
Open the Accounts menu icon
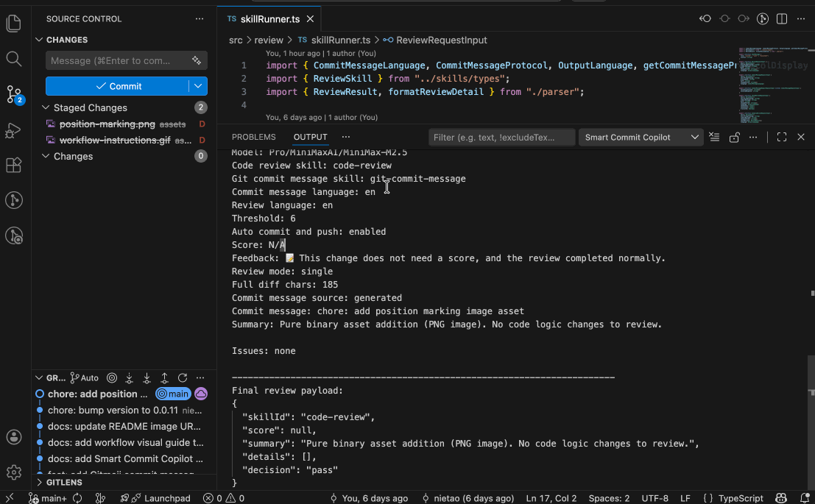tap(13, 437)
